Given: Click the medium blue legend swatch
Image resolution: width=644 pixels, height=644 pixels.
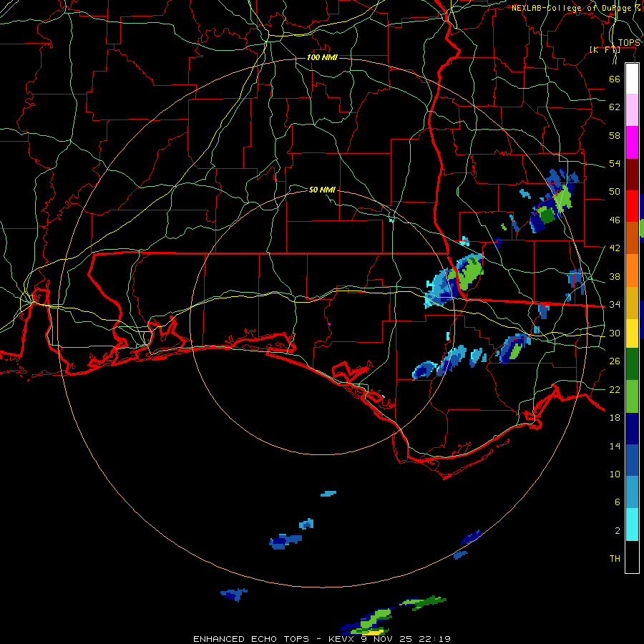Looking at the screenshot, I should [x=632, y=460].
